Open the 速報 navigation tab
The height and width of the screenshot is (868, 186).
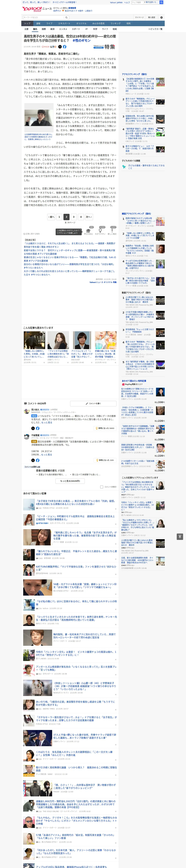tap(38, 23)
